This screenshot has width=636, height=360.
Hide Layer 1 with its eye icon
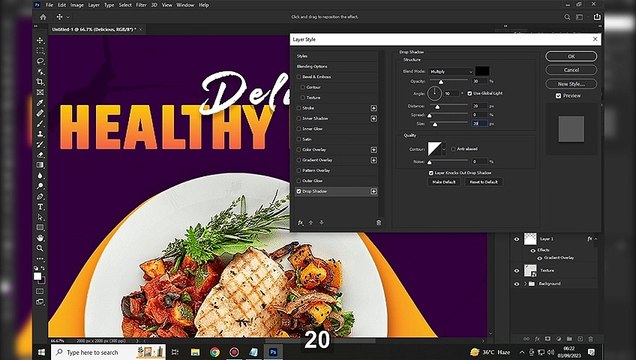tap(517, 239)
